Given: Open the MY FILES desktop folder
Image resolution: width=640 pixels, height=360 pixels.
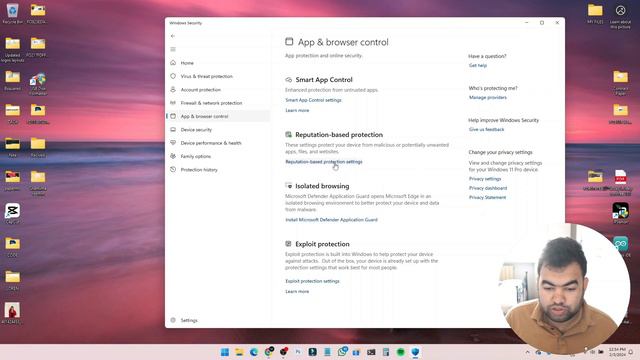Looking at the screenshot, I should coord(595,13).
